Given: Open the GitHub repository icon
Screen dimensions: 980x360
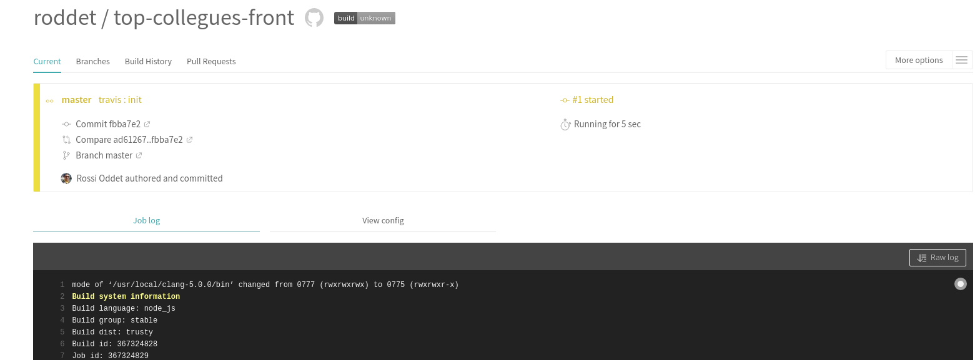Looking at the screenshot, I should (x=314, y=18).
